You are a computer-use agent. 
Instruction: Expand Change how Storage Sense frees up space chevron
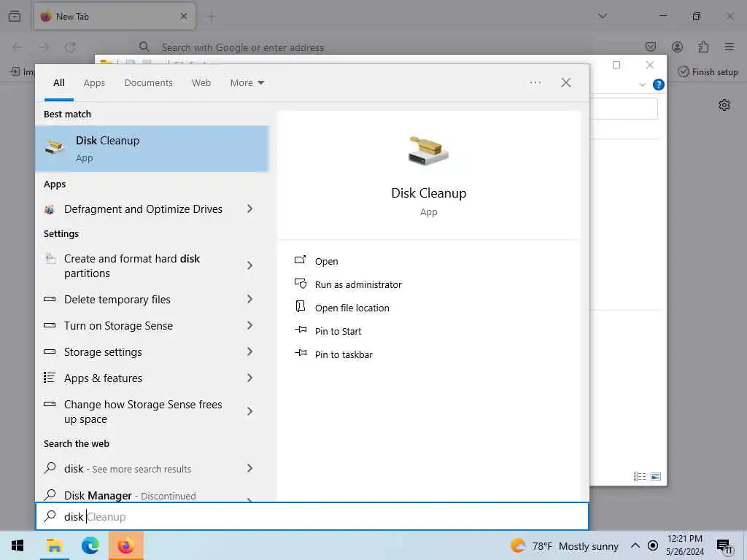point(249,411)
